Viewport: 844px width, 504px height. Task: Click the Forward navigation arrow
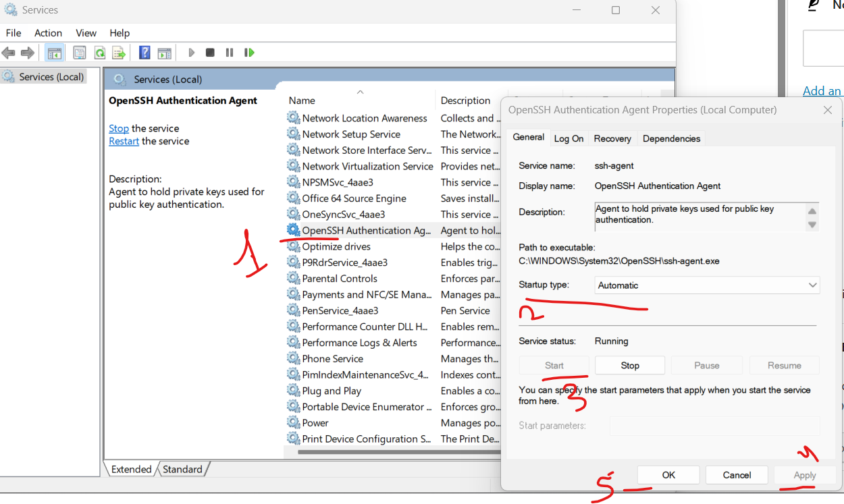pos(26,52)
